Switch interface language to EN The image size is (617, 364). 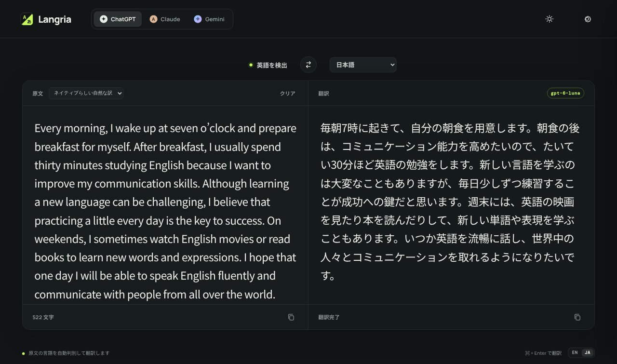pyautogui.click(x=575, y=353)
